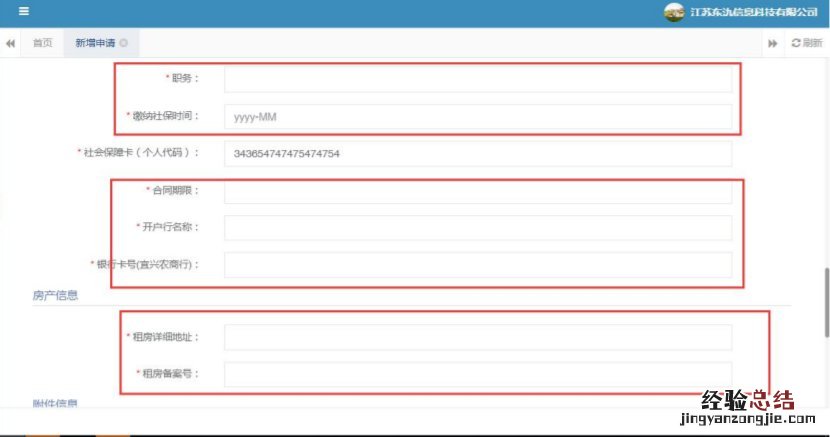The width and height of the screenshot is (830, 437).
Task: Click the 缴纳社保时间 yyyy-MM field
Action: (x=478, y=117)
